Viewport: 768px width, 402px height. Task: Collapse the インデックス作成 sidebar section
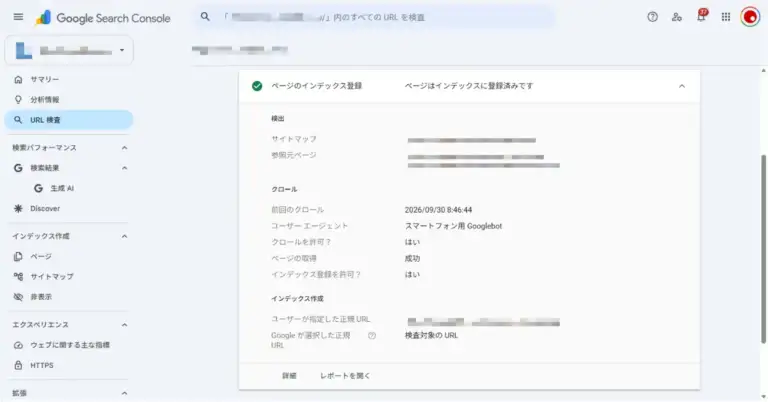coord(124,236)
